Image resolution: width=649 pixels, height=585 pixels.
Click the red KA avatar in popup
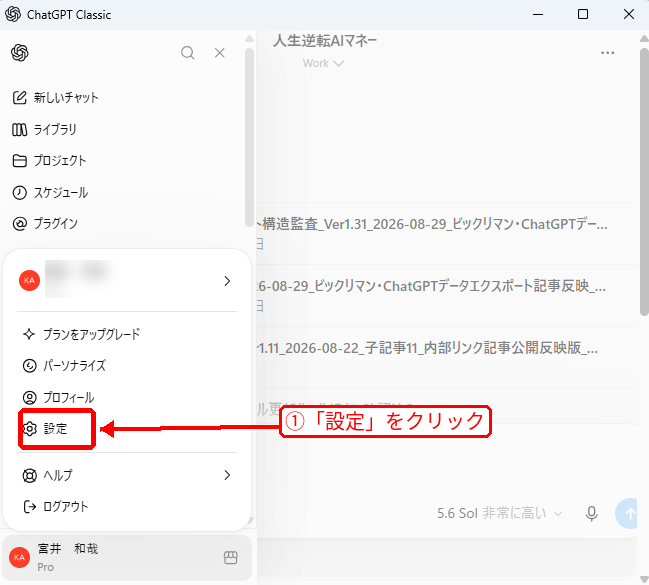(29, 281)
